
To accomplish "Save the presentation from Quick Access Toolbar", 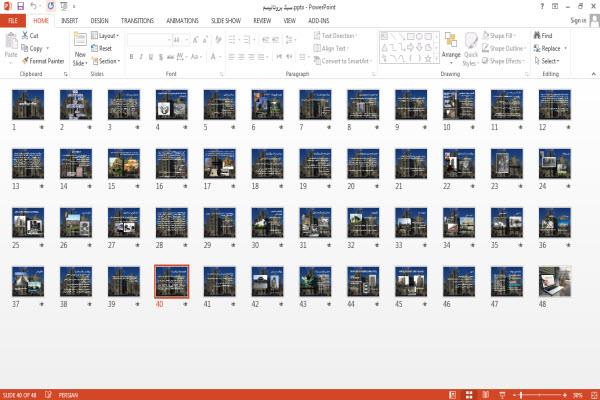I will pos(20,6).
